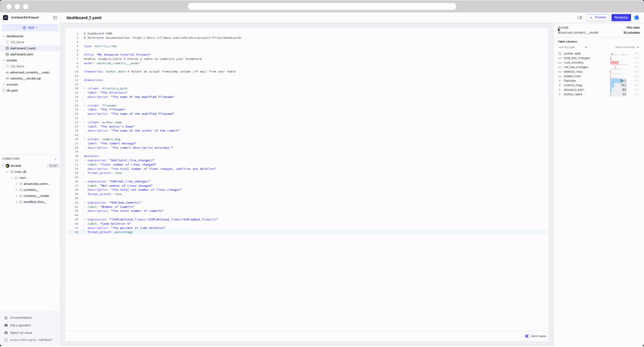Click the blue Redeploy button
This screenshot has height=347, width=644.
click(620, 17)
